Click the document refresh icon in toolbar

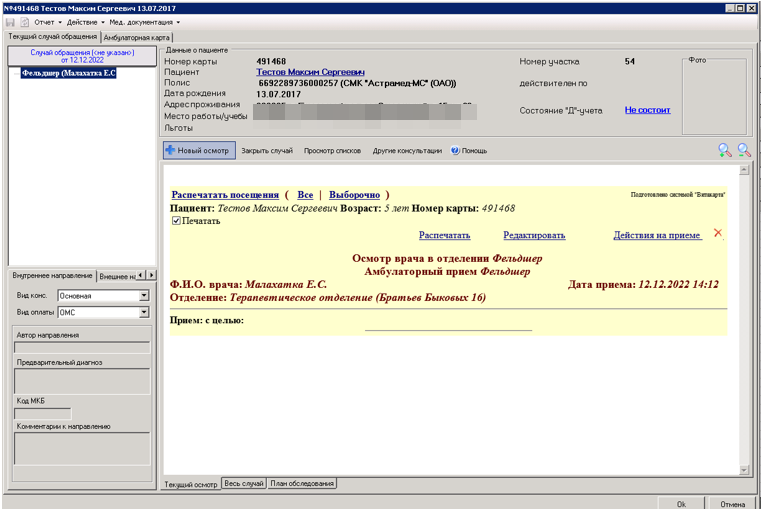[25, 22]
